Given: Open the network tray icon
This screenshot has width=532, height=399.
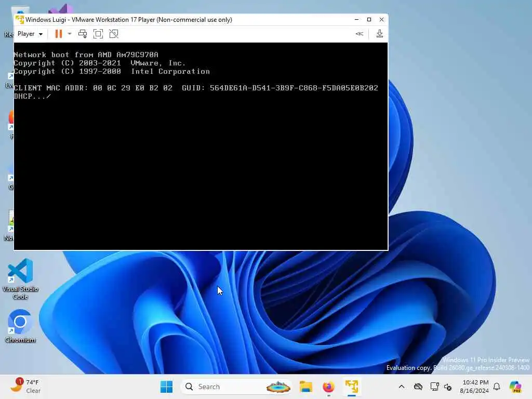Looking at the screenshot, I should point(434,387).
